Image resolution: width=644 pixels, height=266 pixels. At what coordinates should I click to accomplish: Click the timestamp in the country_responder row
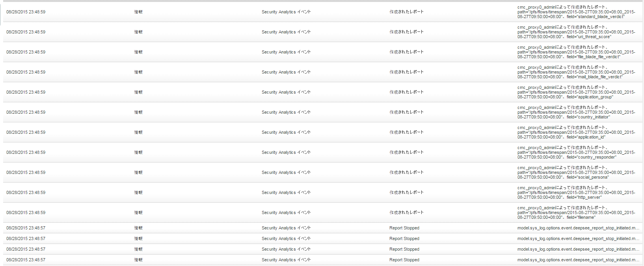pyautogui.click(x=26, y=152)
